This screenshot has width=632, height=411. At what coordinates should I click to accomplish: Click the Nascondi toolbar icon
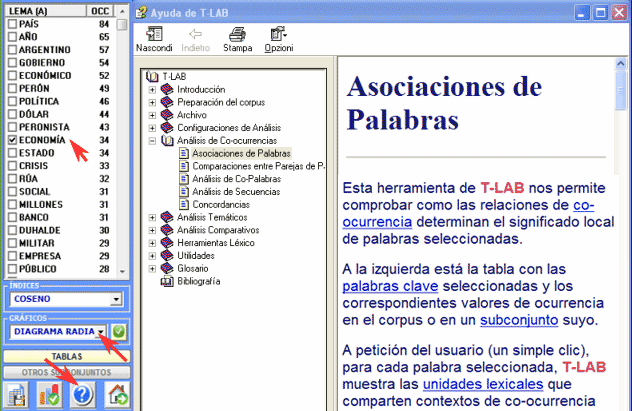[x=154, y=34]
